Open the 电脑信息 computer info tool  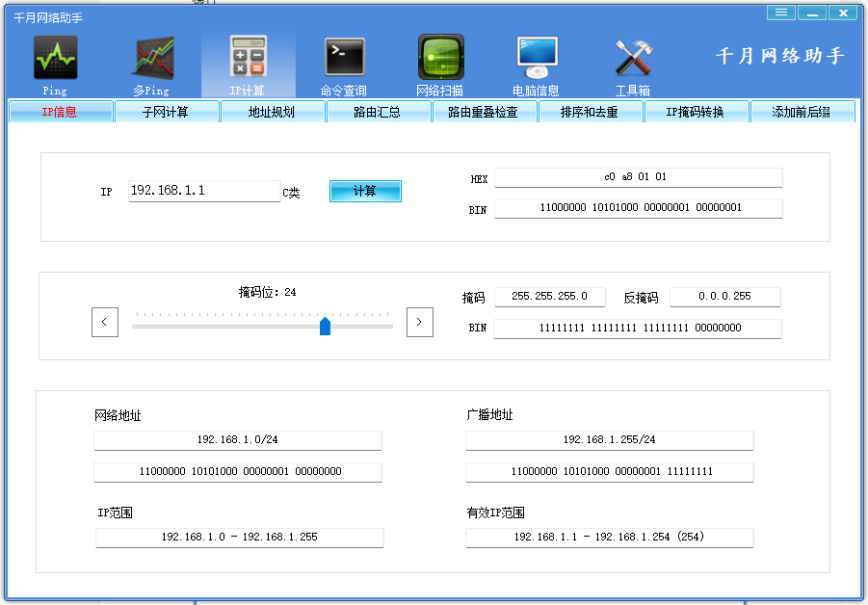pos(537,58)
